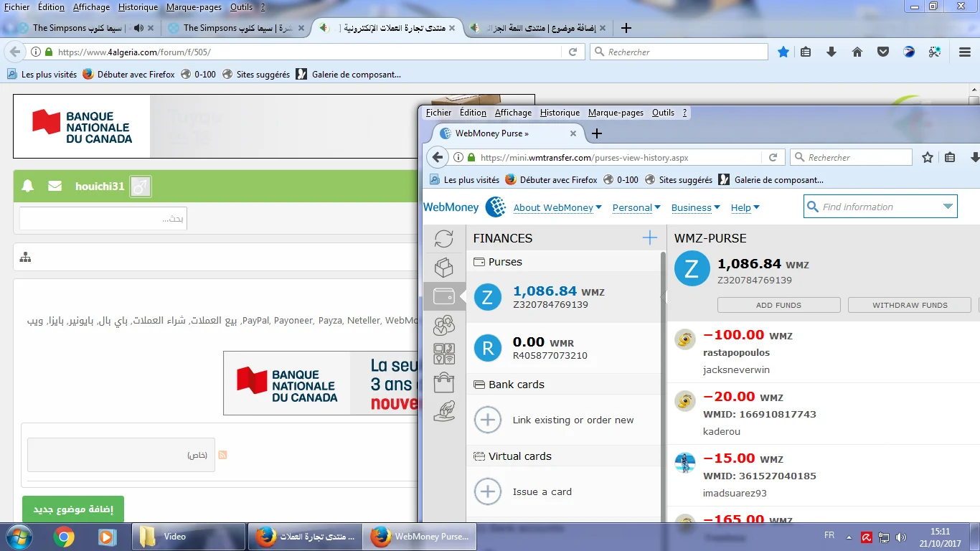Viewport: 980px width, 551px height.
Task: Open the Find information dropdown arrow
Action: (948, 207)
